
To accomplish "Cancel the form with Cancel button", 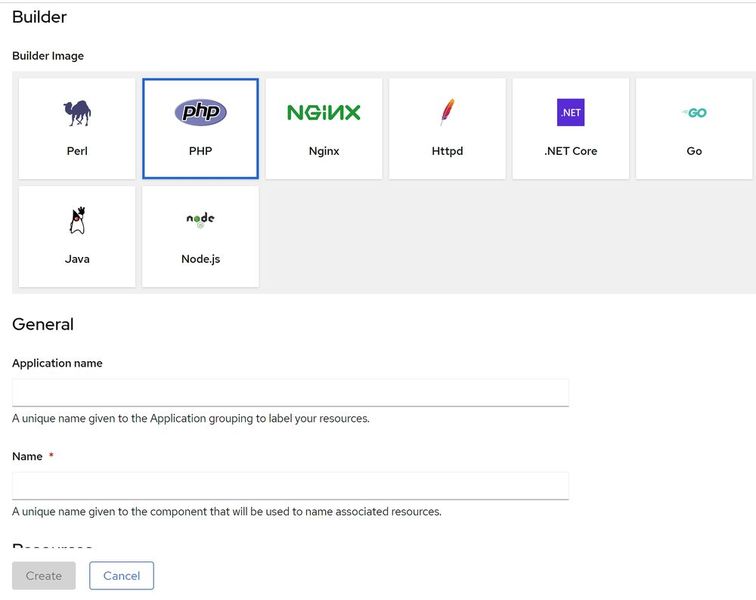I will coord(121,576).
